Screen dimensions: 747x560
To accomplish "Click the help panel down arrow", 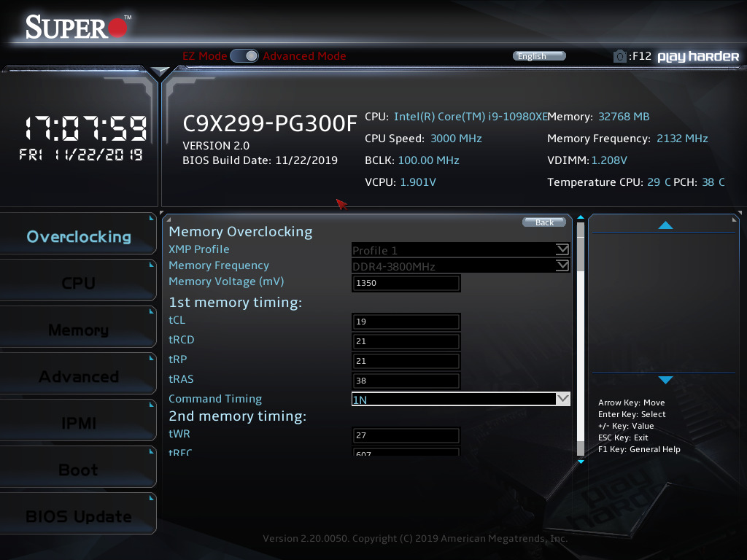I will pos(665,379).
